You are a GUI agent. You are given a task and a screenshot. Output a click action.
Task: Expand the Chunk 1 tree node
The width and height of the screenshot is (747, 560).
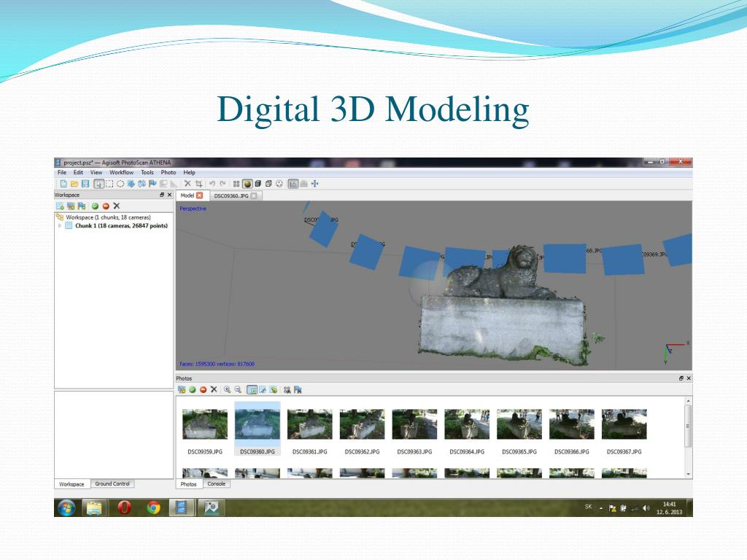point(60,226)
